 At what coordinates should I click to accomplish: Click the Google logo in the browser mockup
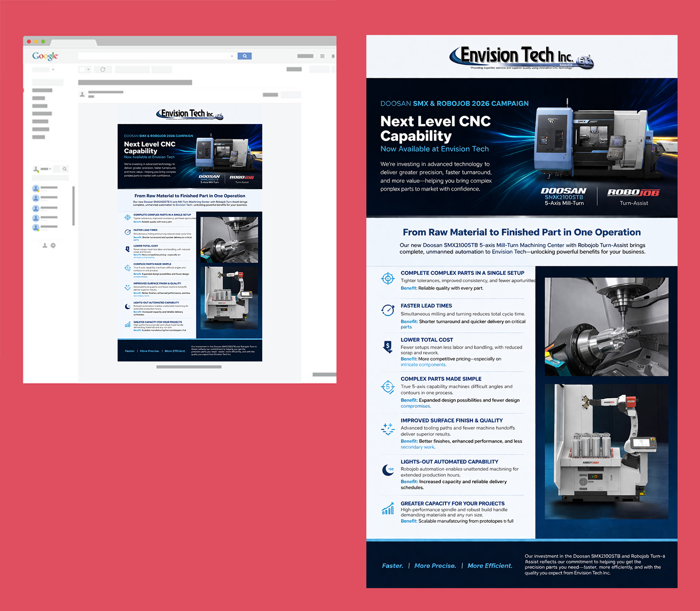(x=45, y=56)
